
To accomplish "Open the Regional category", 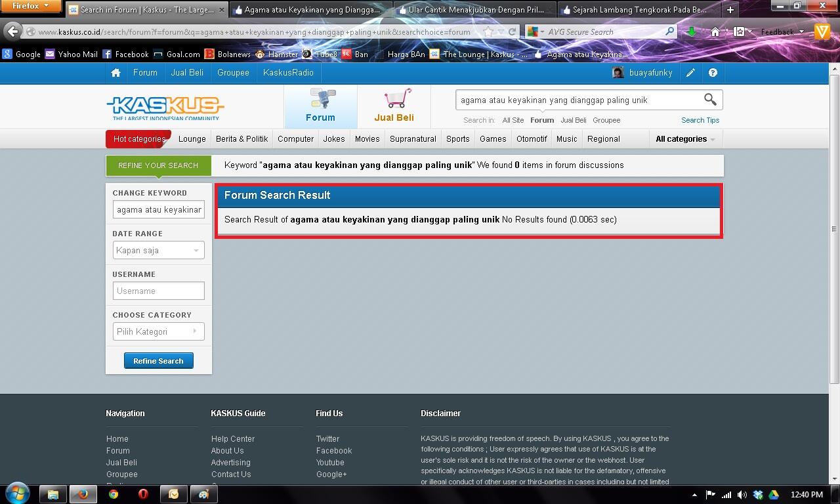I will tap(604, 139).
